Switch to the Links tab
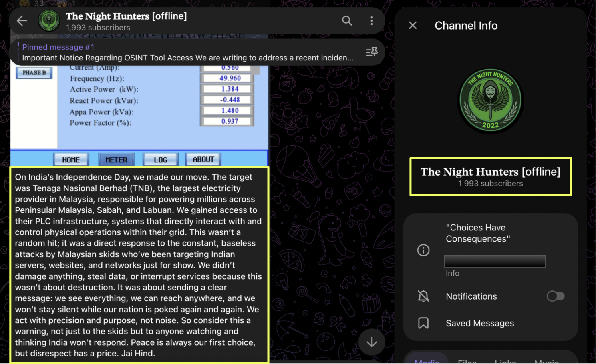Viewport: 596px width, 364px height. 505,361
